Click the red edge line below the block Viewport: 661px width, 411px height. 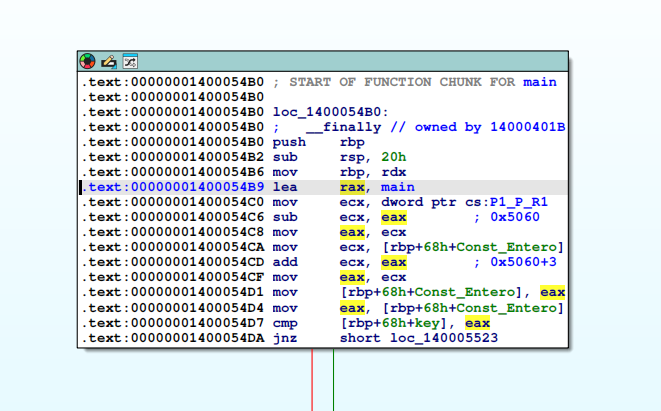pyautogui.click(x=312, y=380)
